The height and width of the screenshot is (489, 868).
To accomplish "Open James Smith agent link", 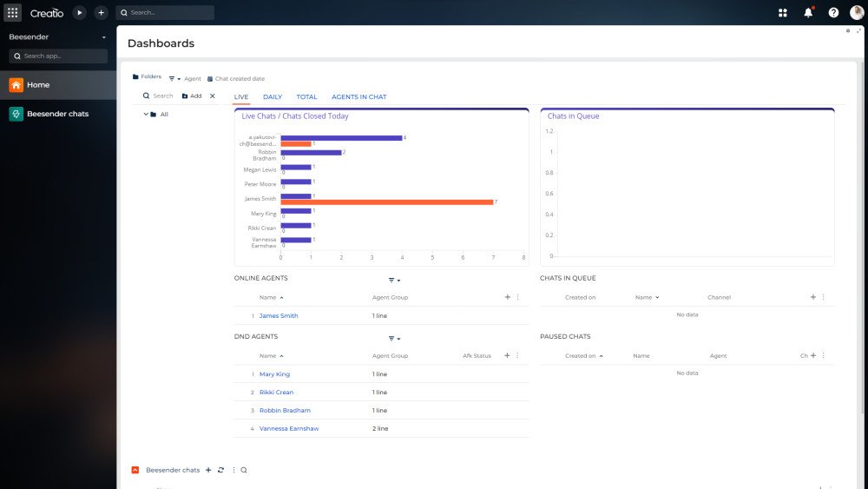I will pos(279,315).
